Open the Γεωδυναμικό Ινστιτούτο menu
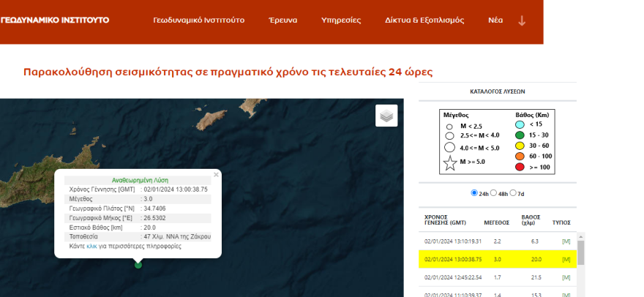 [199, 20]
